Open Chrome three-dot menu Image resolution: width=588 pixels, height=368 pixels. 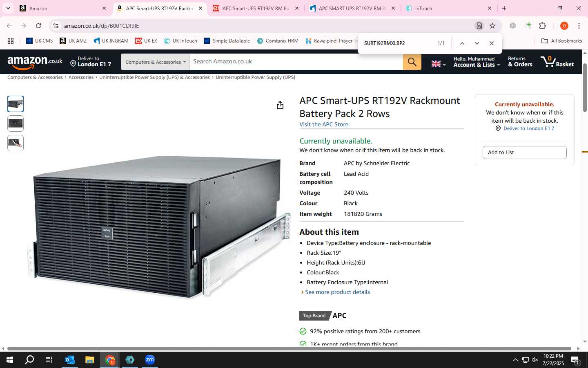(x=579, y=26)
